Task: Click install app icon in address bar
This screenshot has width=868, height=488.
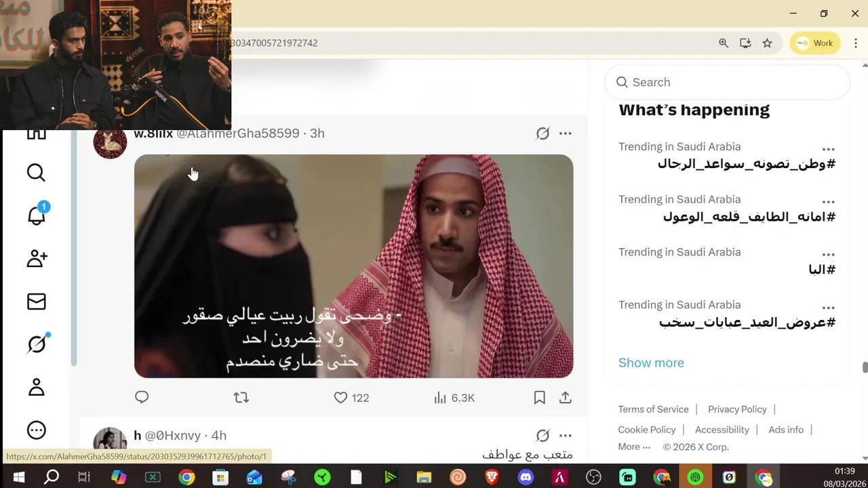Action: 745,43
